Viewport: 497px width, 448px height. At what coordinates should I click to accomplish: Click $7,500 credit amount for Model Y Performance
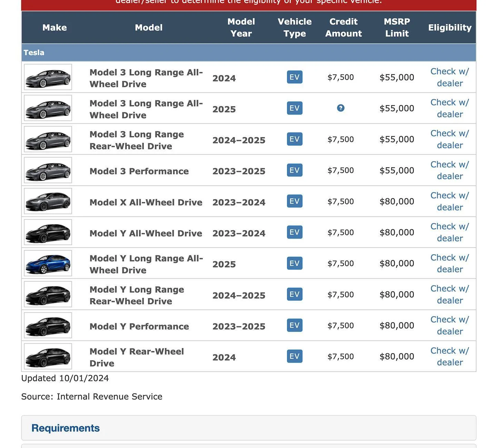pos(340,325)
